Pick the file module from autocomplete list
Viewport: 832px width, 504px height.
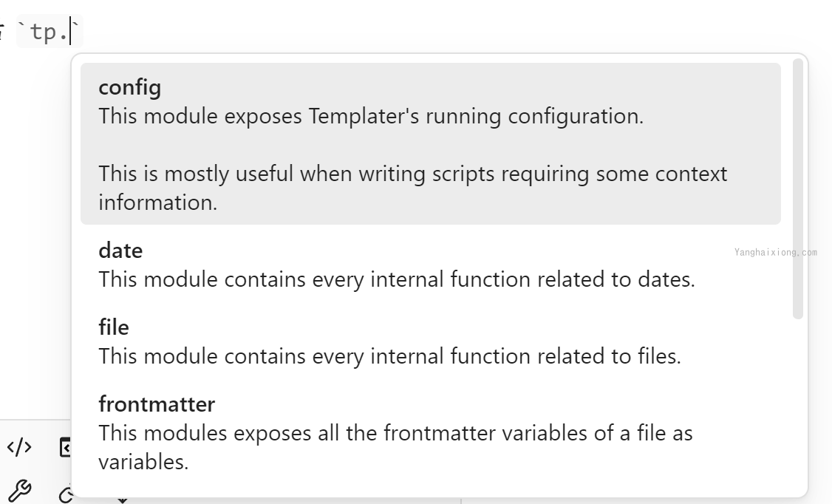430,341
